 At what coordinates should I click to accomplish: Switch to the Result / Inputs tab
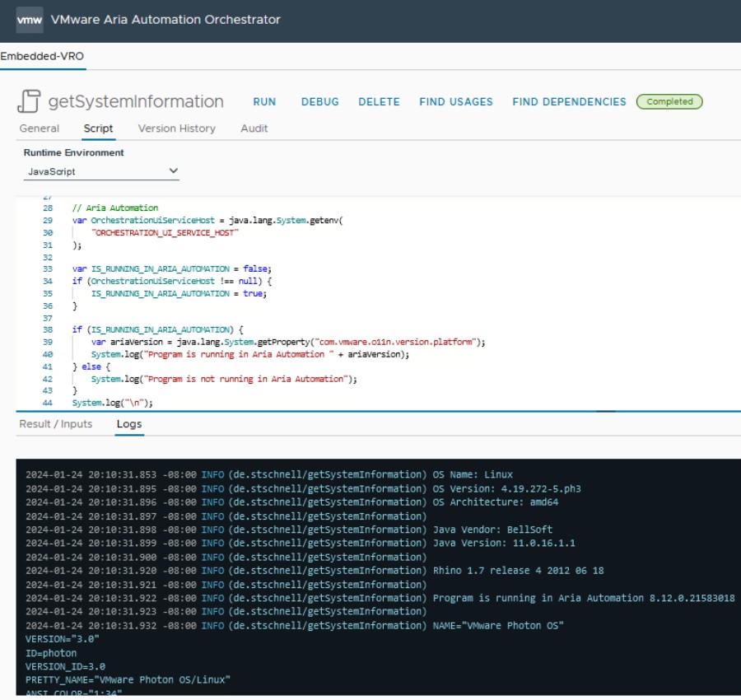[x=56, y=424]
